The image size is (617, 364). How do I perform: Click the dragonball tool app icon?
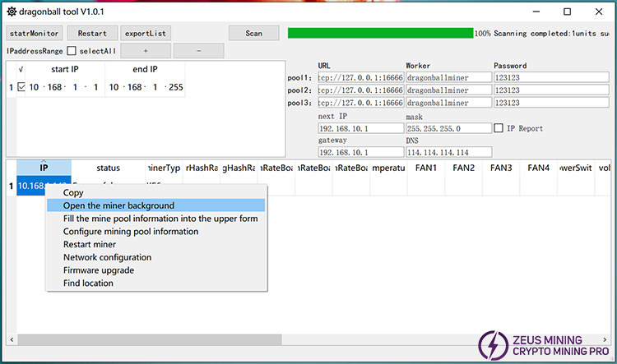pyautogui.click(x=11, y=12)
